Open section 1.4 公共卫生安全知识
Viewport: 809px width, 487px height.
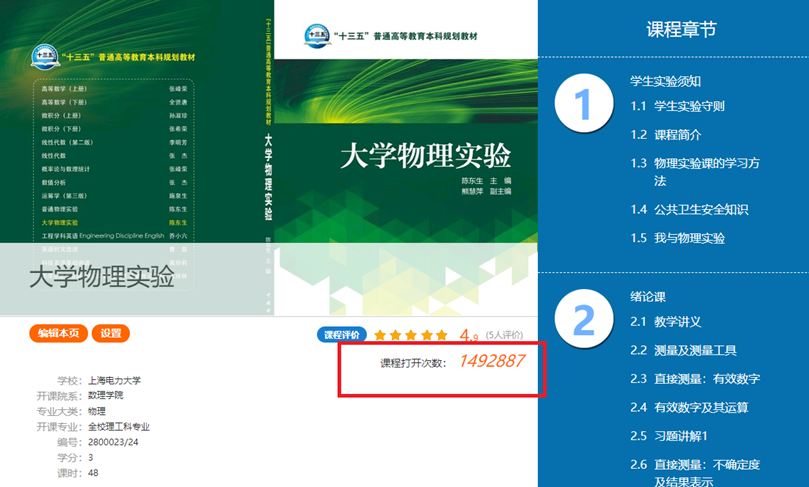tap(689, 209)
